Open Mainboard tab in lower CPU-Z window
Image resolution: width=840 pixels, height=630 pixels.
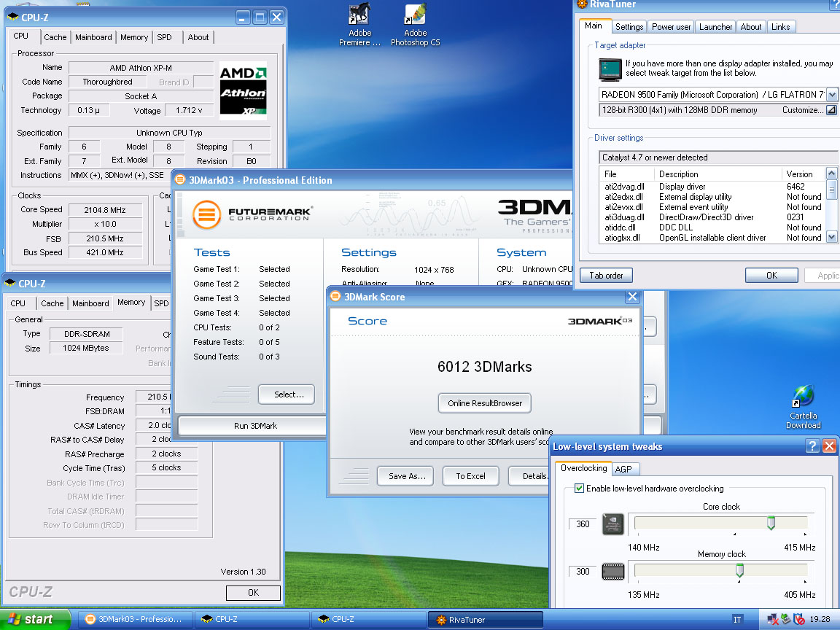coord(90,303)
